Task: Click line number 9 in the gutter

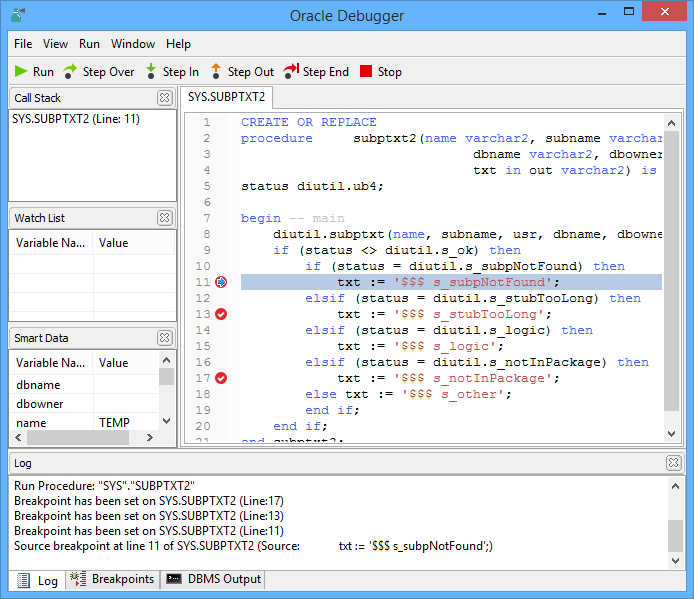Action: 207,250
